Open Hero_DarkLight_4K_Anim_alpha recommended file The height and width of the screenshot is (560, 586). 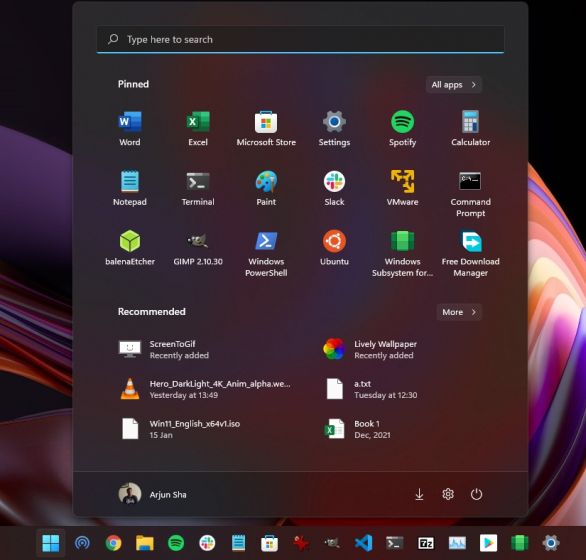pyautogui.click(x=206, y=389)
